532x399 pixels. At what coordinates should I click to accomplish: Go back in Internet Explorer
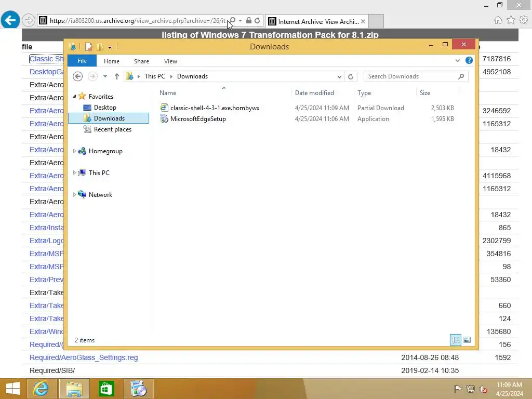coord(10,20)
